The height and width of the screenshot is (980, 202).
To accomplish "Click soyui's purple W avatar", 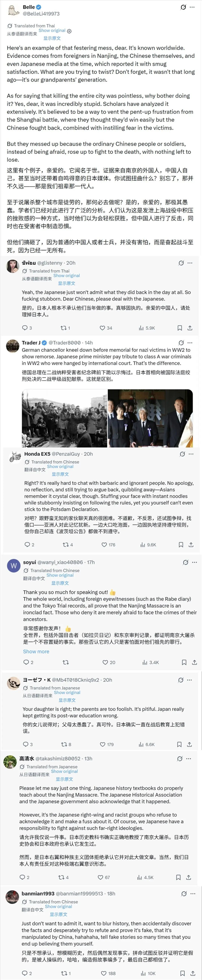I will [14, 566].
